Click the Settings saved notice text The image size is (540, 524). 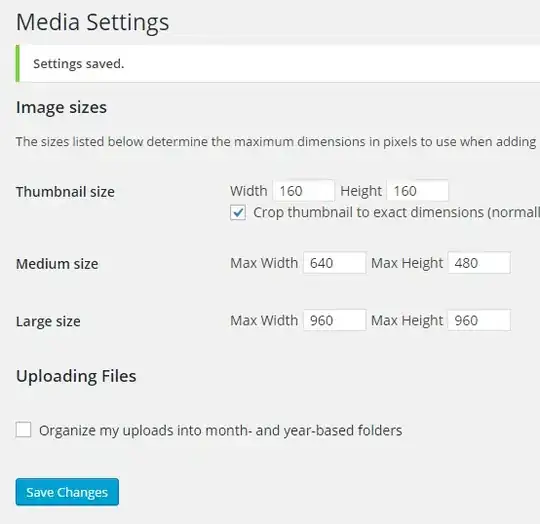pyautogui.click(x=79, y=64)
